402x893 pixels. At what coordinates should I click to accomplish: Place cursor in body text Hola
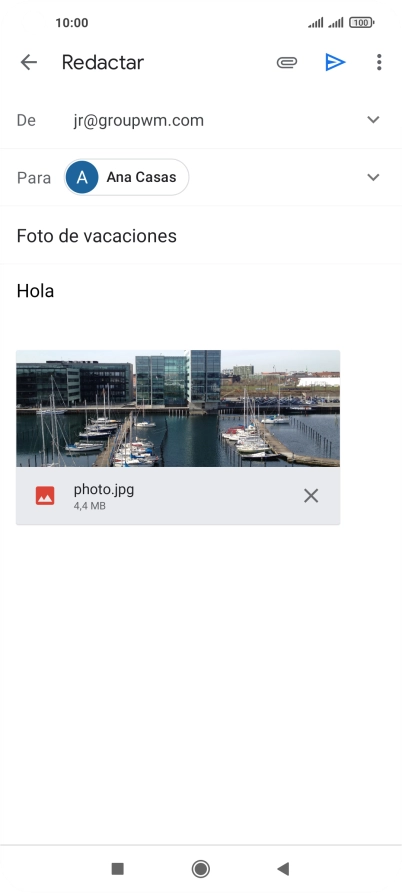(35, 291)
